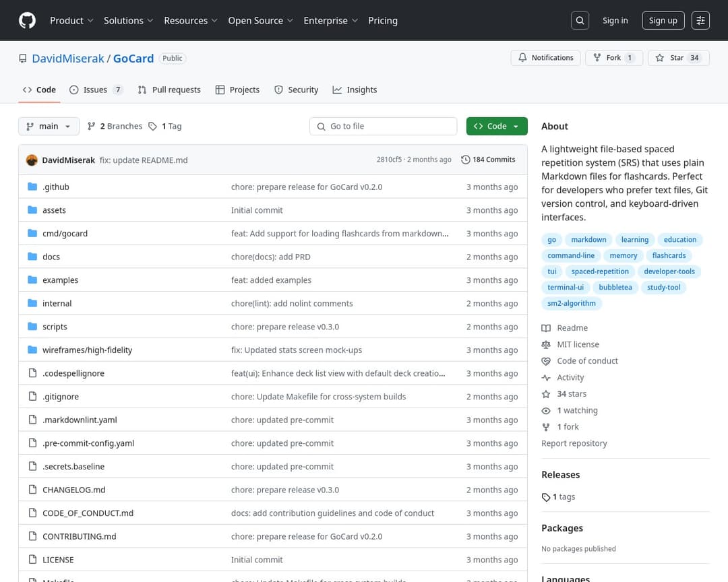Click Report repository link
Screen dimensions: 728x582
pos(574,444)
